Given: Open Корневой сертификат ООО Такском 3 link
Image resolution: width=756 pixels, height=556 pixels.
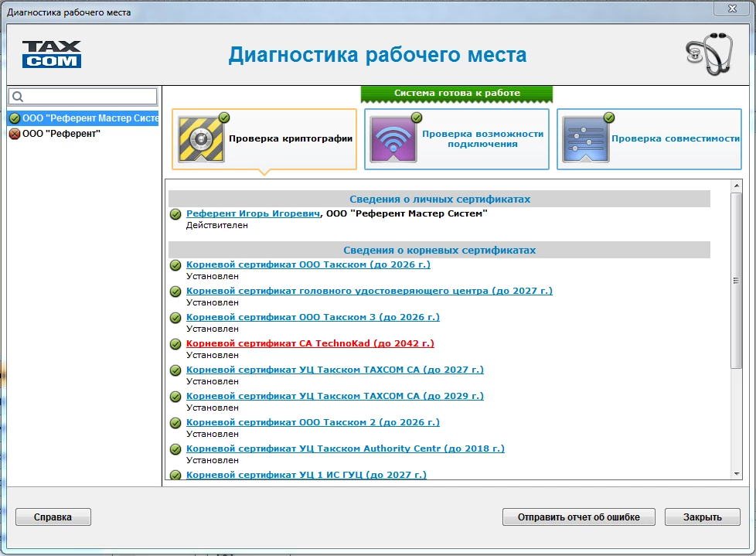Looking at the screenshot, I should point(312,317).
